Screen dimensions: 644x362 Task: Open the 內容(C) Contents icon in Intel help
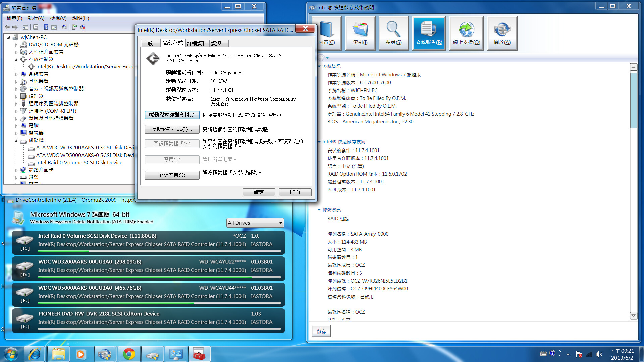pyautogui.click(x=327, y=33)
